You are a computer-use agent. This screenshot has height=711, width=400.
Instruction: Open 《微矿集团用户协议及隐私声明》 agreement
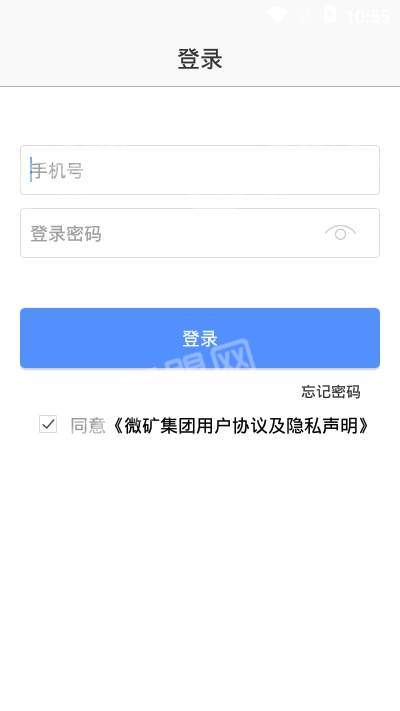click(241, 426)
